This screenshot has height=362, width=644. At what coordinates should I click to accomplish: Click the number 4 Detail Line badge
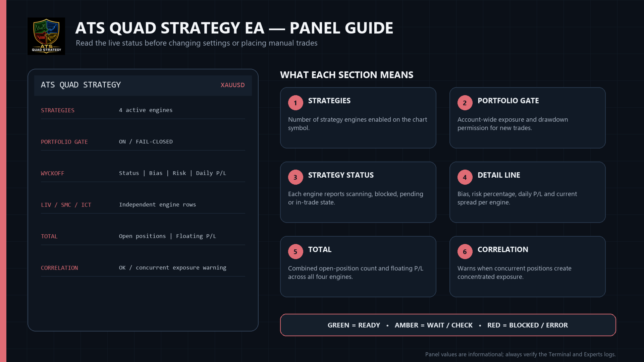click(465, 177)
